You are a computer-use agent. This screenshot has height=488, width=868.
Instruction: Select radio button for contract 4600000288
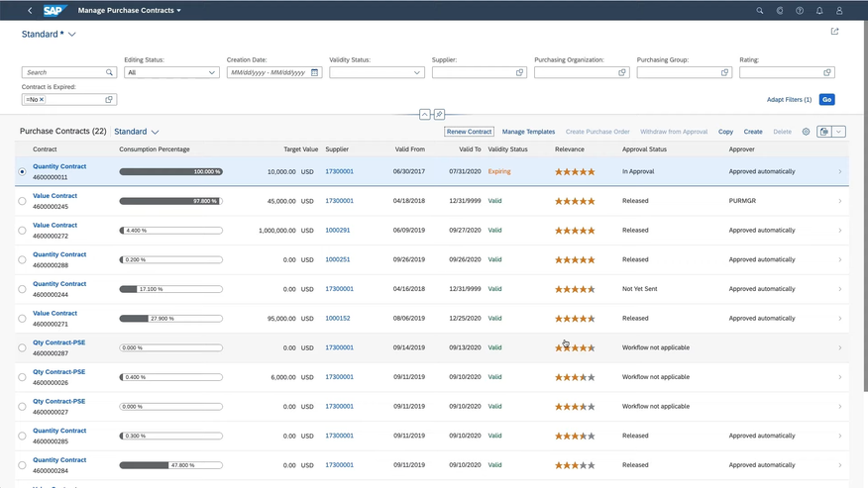(x=23, y=259)
